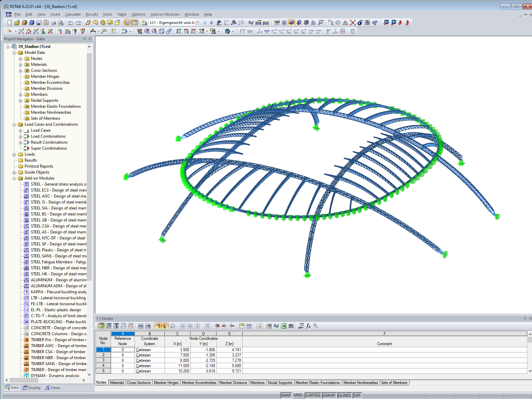Click the Open file folder icon
This screenshot has height=399, width=532.
[17, 23]
